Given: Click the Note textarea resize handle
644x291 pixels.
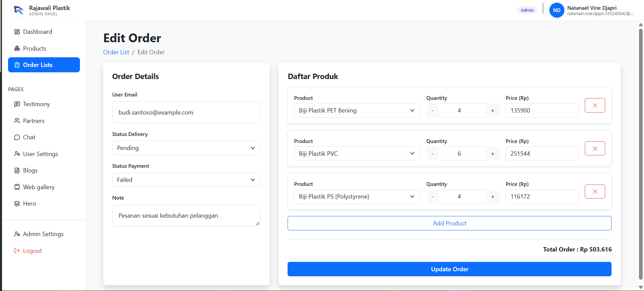Looking at the screenshot, I should click(x=257, y=224).
